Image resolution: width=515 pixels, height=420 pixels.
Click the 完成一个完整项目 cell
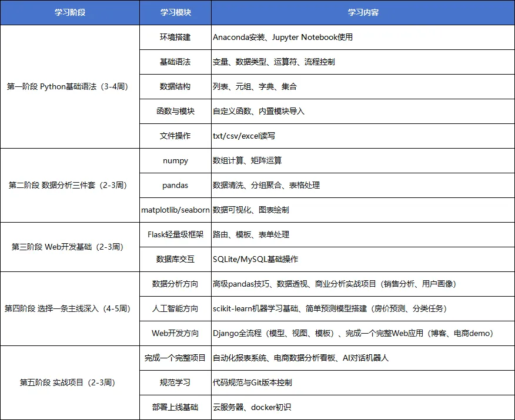coord(175,358)
